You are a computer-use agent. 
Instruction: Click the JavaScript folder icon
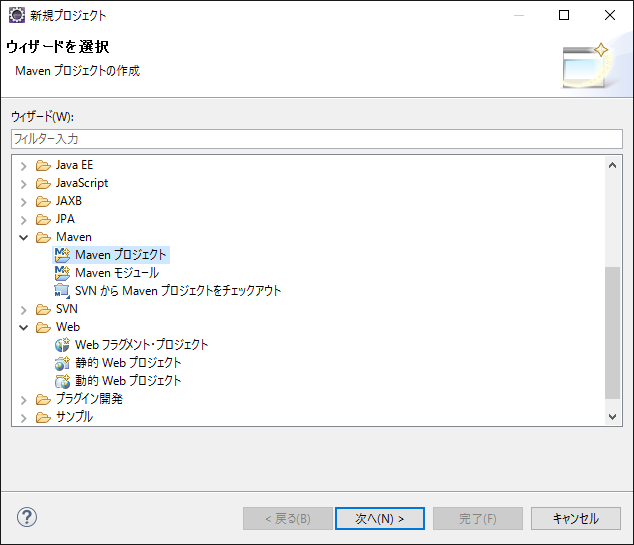43,184
